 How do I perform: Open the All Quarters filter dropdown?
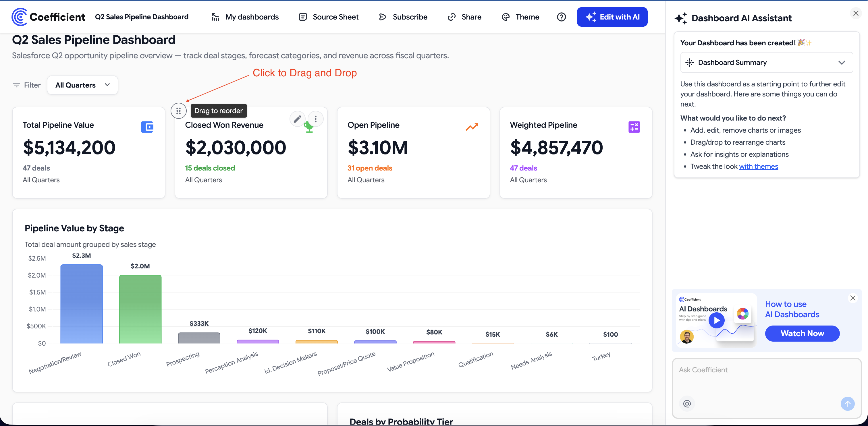pyautogui.click(x=82, y=85)
